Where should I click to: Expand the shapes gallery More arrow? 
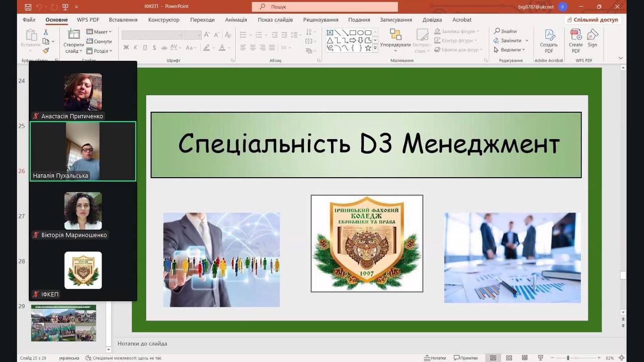pos(375,48)
